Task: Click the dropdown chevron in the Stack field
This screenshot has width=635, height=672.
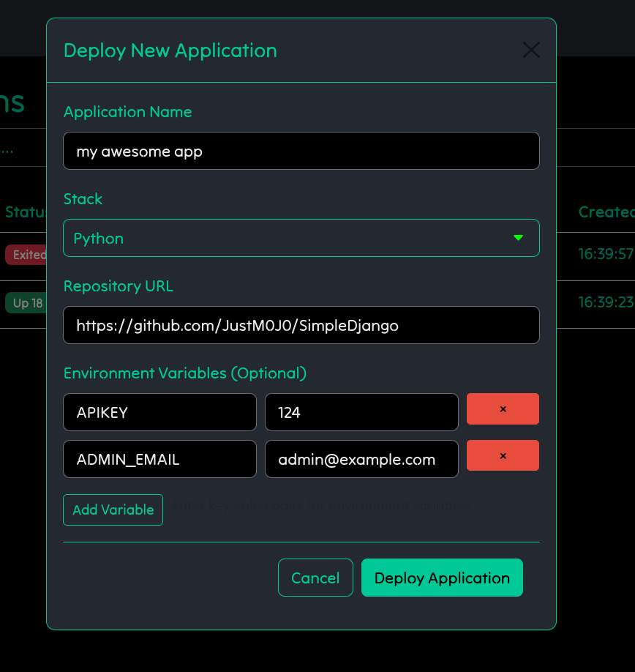Action: (519, 238)
